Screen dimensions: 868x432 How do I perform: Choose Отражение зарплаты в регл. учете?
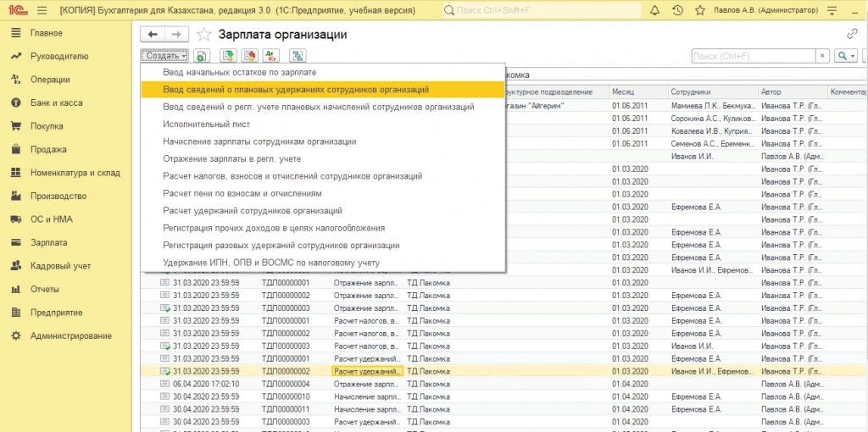[x=323, y=158]
